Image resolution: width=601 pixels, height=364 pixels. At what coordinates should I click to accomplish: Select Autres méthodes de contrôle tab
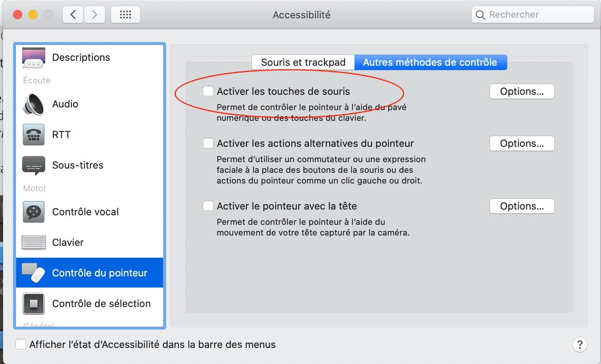coord(431,62)
